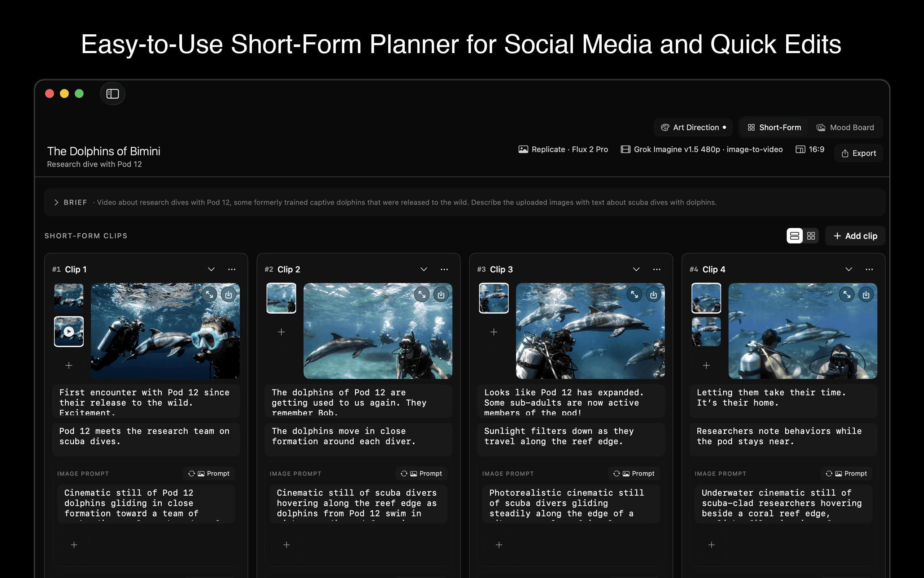
Task: Select the Short-Form tab
Action: click(x=774, y=128)
